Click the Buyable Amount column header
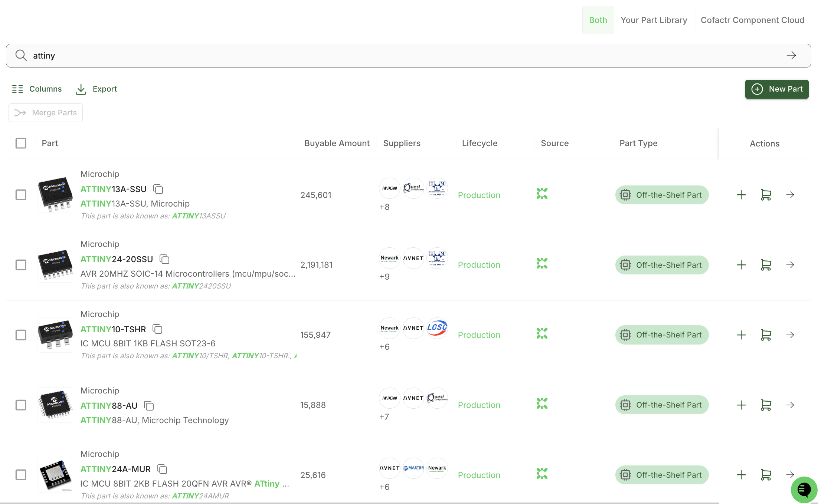Screen dimensions: 818x504 tap(337, 143)
